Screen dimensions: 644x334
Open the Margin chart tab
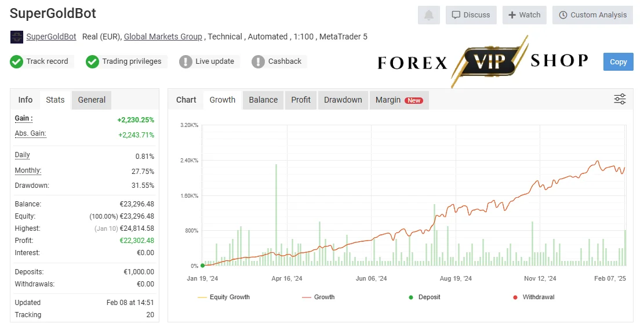click(x=399, y=100)
